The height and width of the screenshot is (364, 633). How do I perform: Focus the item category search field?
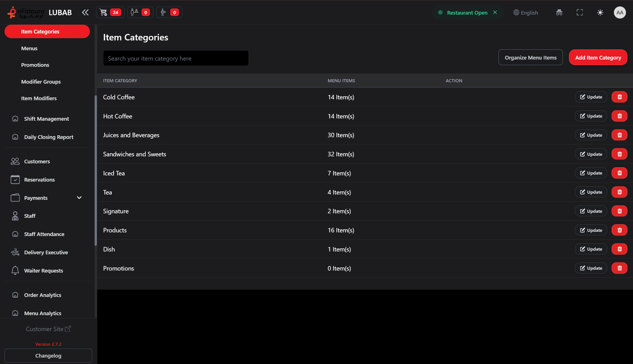(x=176, y=58)
